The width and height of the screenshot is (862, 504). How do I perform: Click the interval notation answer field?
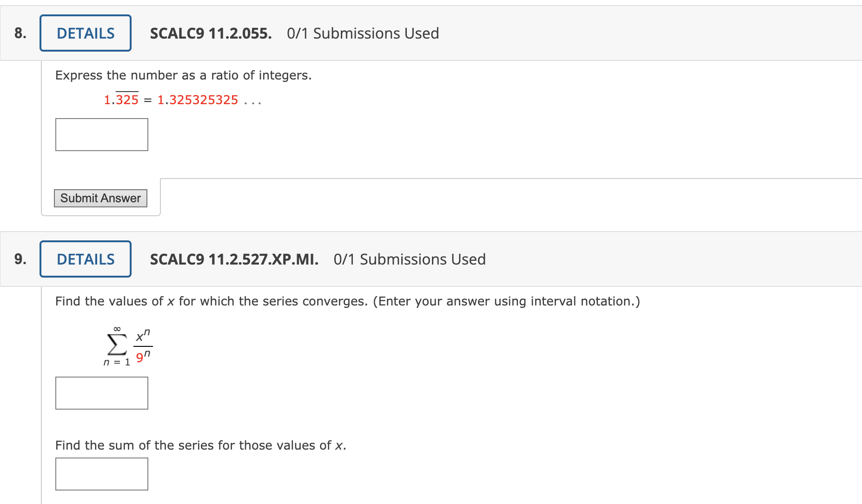(x=101, y=393)
